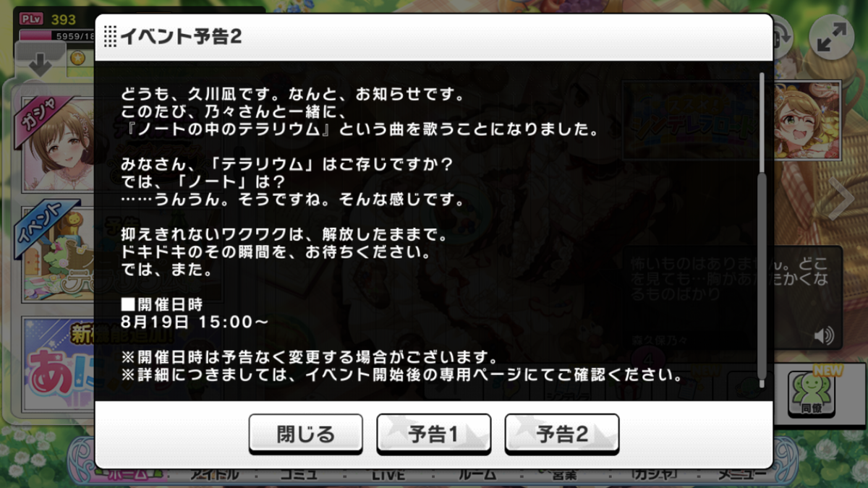
Task: Click the right chevron arrow beside the idol
Action: [x=841, y=200]
